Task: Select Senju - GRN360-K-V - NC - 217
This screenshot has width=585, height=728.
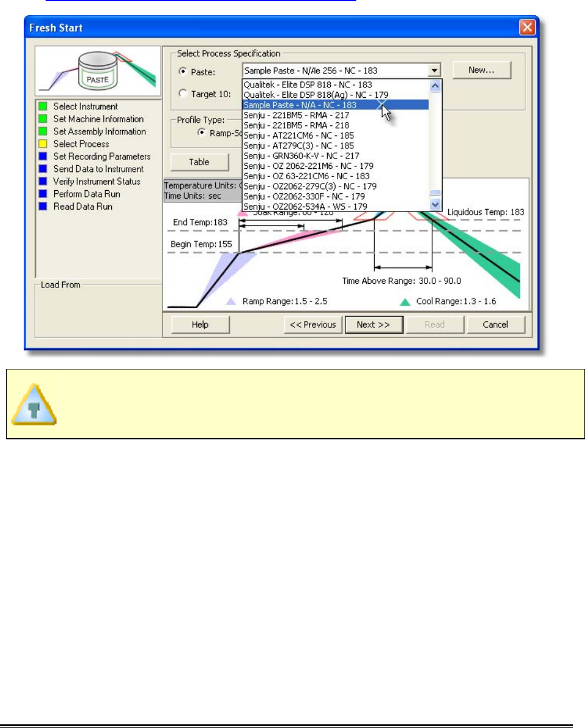Action: pos(336,156)
